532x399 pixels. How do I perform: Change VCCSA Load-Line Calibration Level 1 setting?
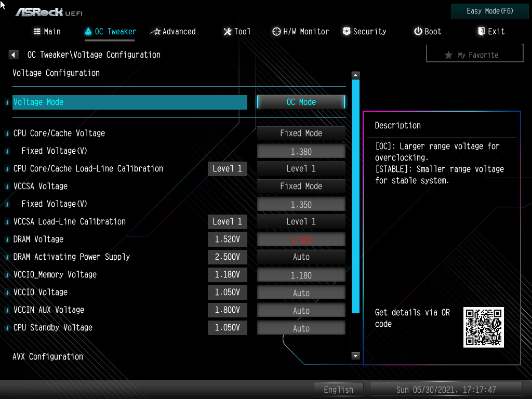point(301,221)
